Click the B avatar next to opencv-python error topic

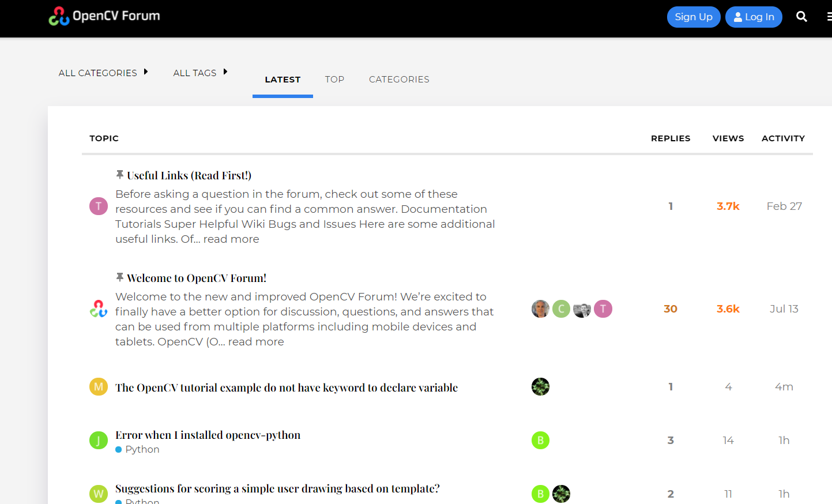click(x=540, y=440)
